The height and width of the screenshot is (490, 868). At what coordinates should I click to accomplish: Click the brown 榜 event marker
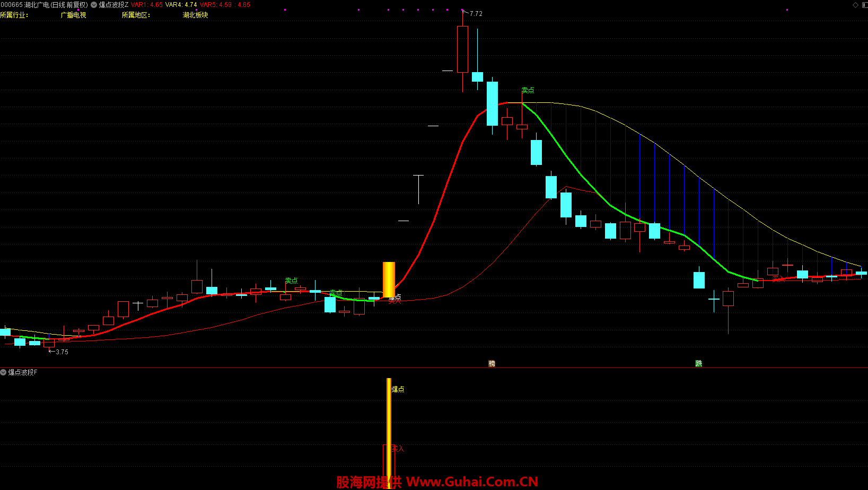[x=492, y=363]
